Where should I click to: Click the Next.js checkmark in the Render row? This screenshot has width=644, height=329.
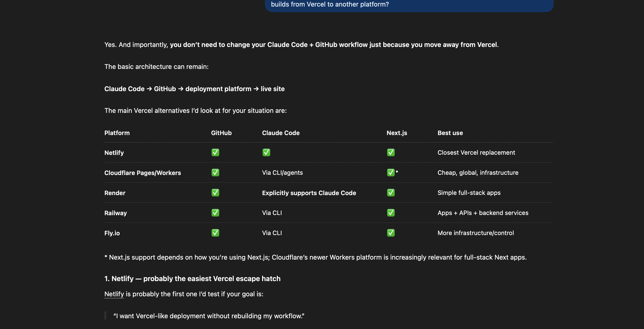pos(391,193)
